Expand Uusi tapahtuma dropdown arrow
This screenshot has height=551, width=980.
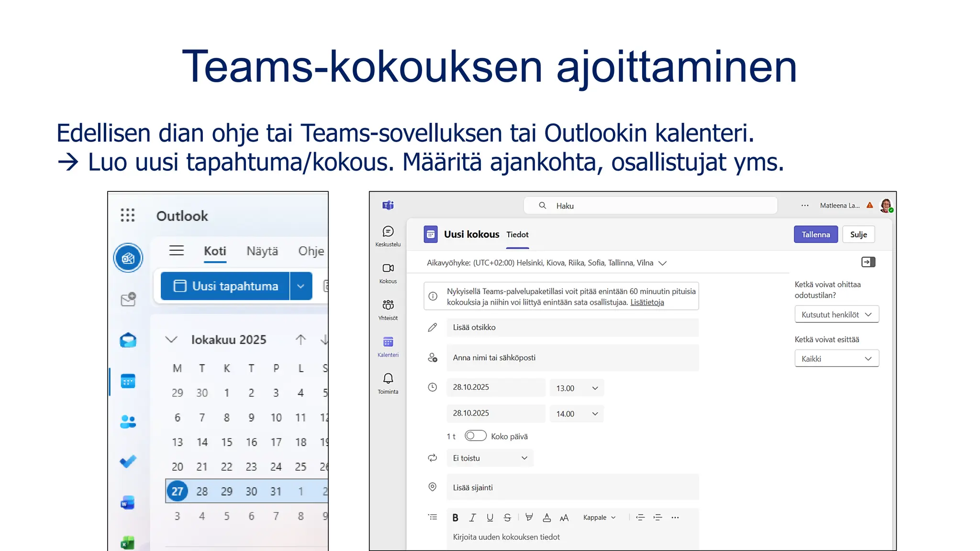pos(301,286)
